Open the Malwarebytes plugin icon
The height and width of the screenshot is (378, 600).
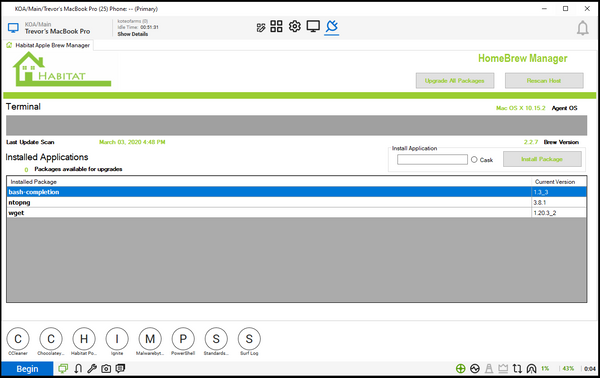(150, 339)
